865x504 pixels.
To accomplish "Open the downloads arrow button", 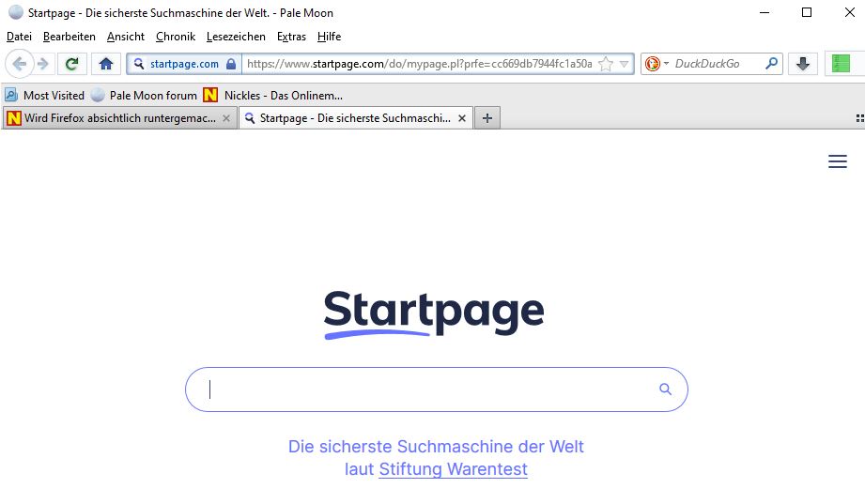I will tap(803, 64).
